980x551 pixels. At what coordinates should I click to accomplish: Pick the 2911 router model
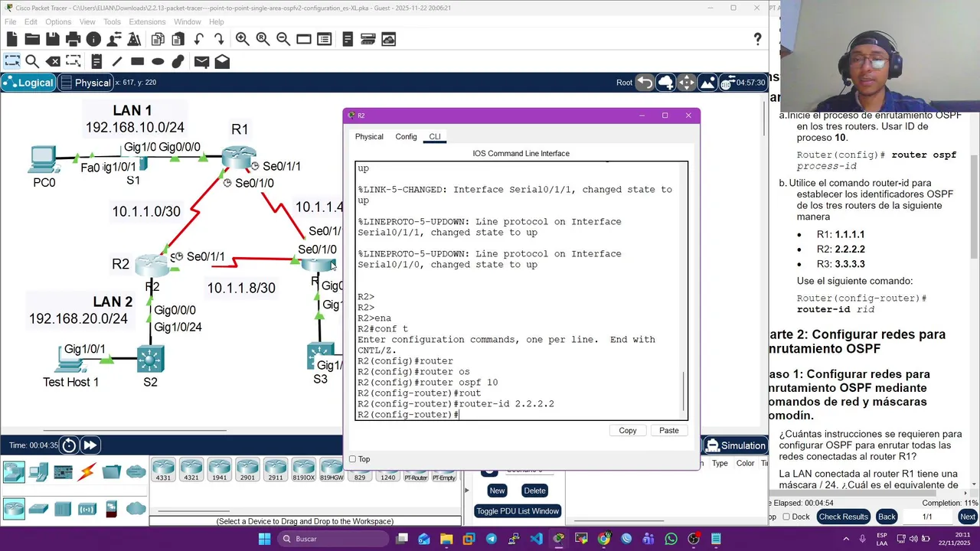tap(276, 469)
